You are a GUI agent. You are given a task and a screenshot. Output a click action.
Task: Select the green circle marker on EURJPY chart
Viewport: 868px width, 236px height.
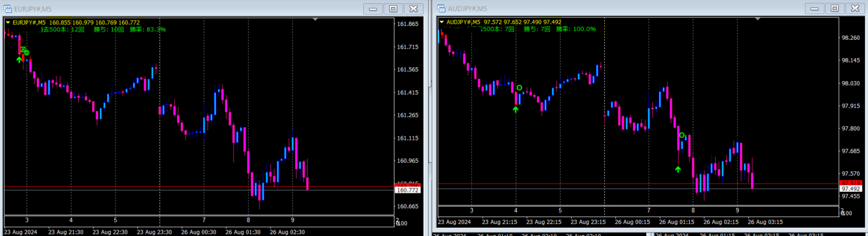(x=27, y=52)
